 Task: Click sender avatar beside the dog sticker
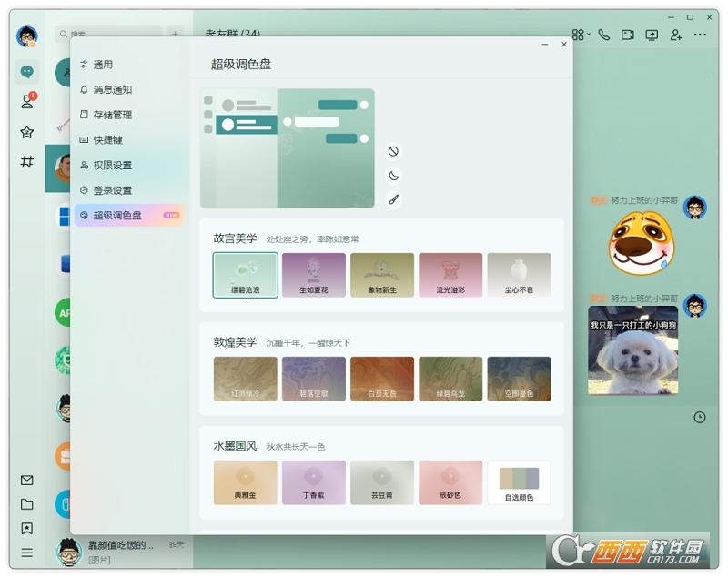(x=695, y=207)
